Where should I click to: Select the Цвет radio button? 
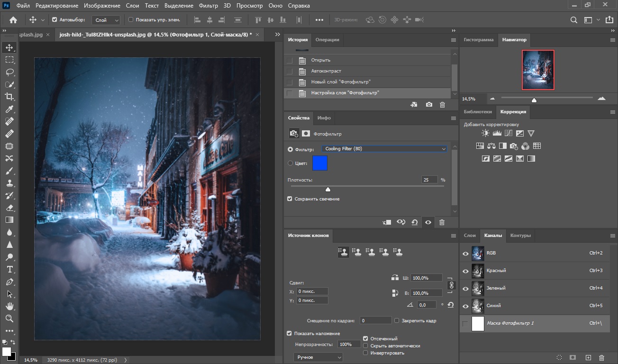coord(291,163)
